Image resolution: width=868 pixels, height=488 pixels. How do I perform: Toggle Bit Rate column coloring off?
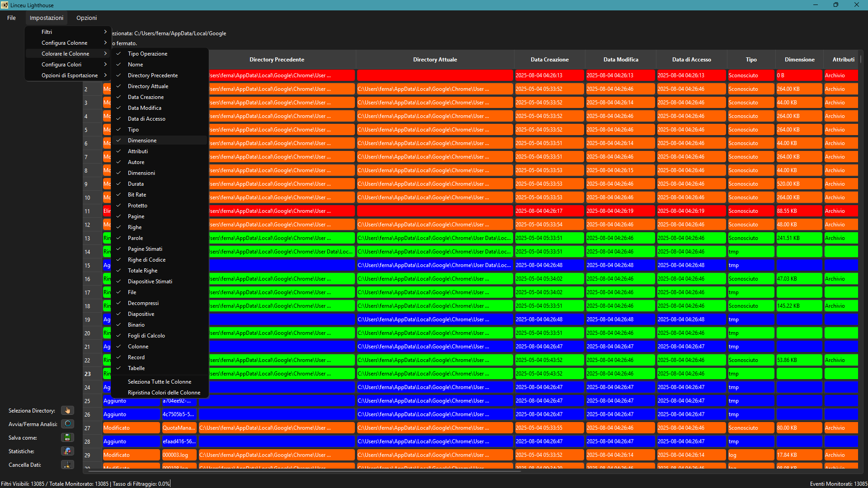[x=137, y=195]
